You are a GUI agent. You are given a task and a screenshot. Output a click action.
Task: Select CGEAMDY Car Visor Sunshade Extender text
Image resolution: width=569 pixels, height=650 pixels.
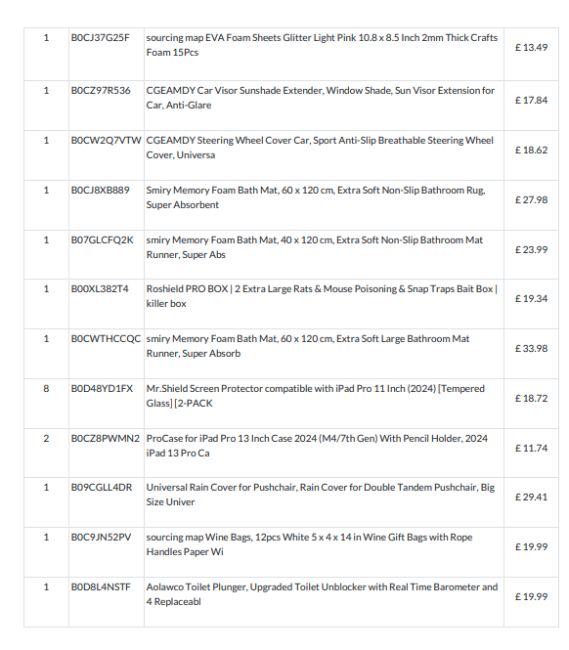click(x=320, y=97)
